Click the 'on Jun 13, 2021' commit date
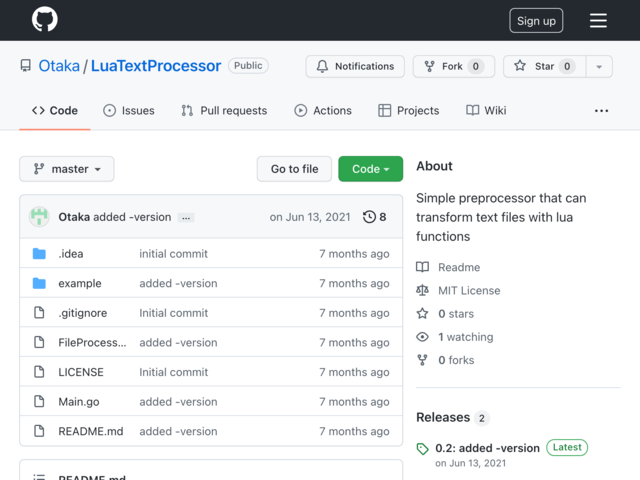This screenshot has width=640, height=480. (310, 217)
